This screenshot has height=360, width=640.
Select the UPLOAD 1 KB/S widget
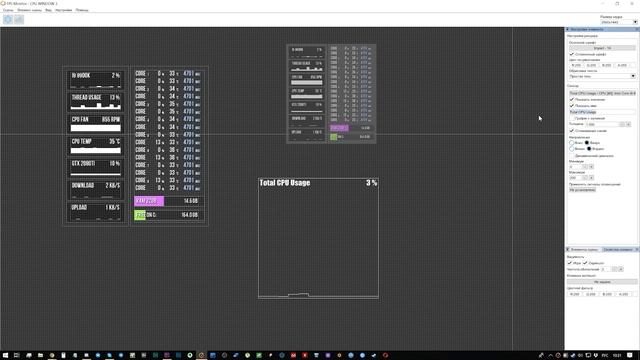[x=96, y=212]
